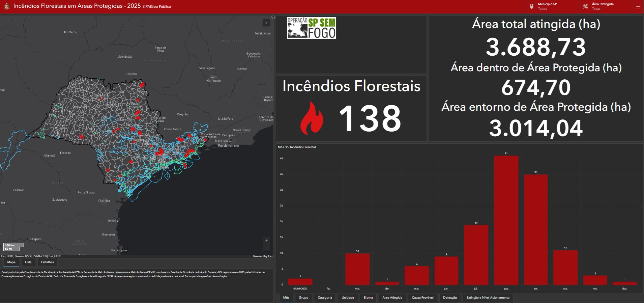This screenshot has height=305, width=644.
Task: Switch to the Mapa tab
Action: [11, 262]
